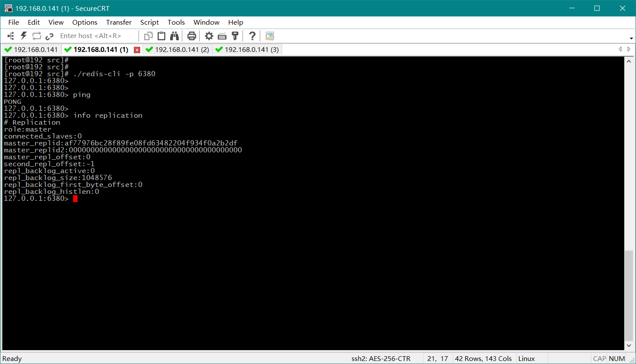This screenshot has width=636, height=364.
Task: Open Find with the binoculars icon
Action: [174, 36]
